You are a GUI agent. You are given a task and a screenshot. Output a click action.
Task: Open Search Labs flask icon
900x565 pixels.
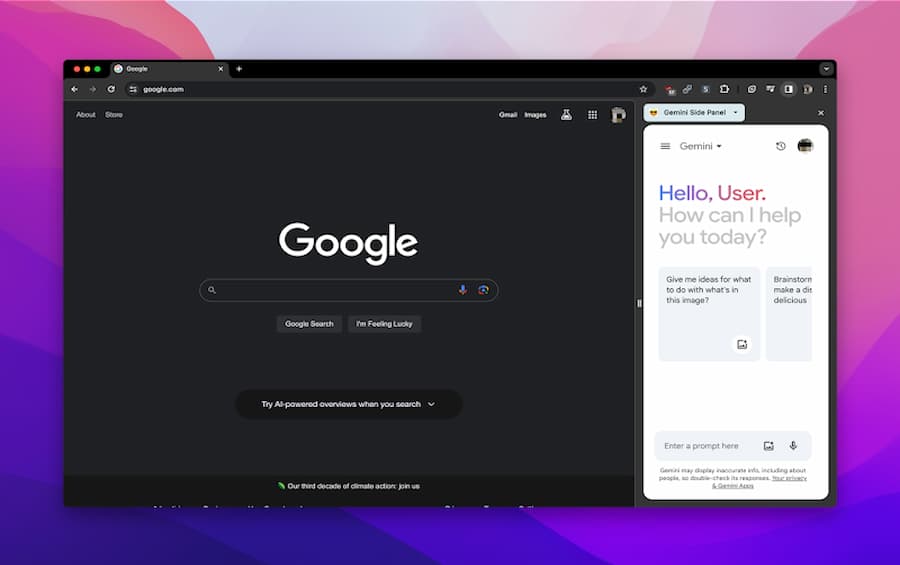tap(566, 115)
